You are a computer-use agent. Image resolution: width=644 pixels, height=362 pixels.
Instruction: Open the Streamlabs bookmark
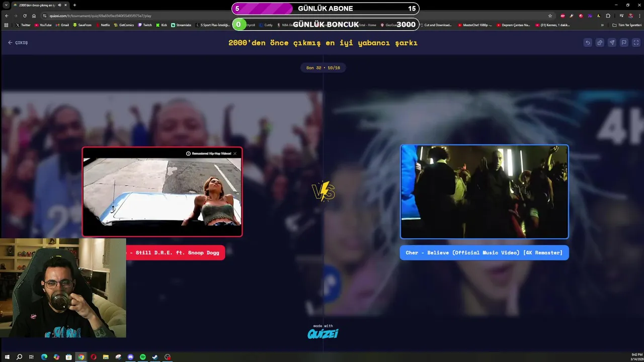point(181,25)
